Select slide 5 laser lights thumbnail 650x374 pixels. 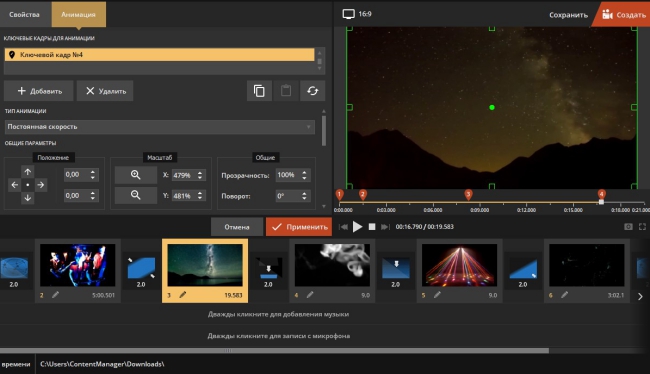(x=459, y=265)
